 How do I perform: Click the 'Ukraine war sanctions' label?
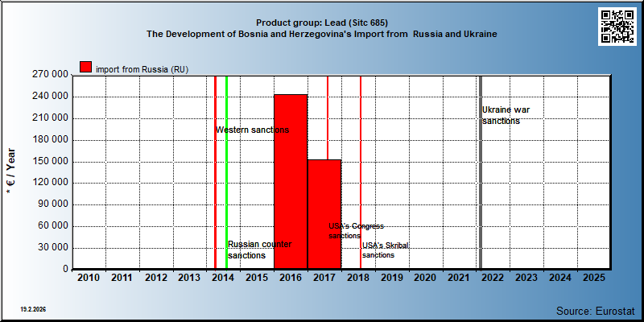click(506, 115)
